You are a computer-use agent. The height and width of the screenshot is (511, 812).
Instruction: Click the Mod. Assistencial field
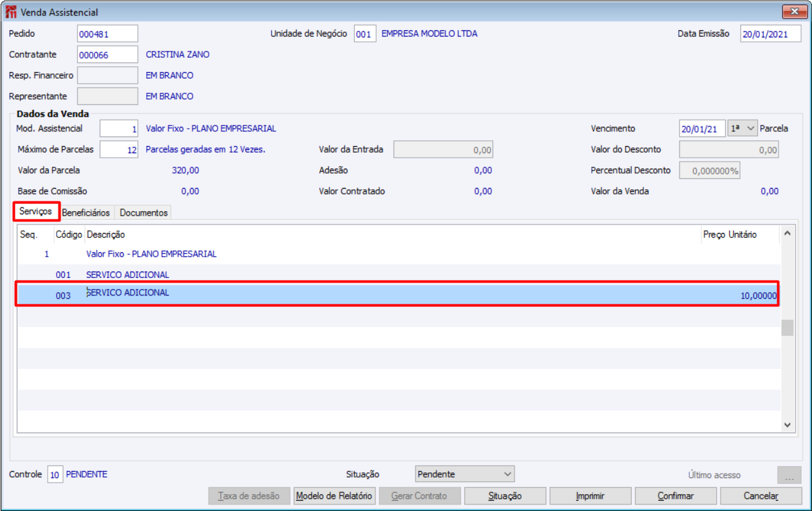point(119,129)
